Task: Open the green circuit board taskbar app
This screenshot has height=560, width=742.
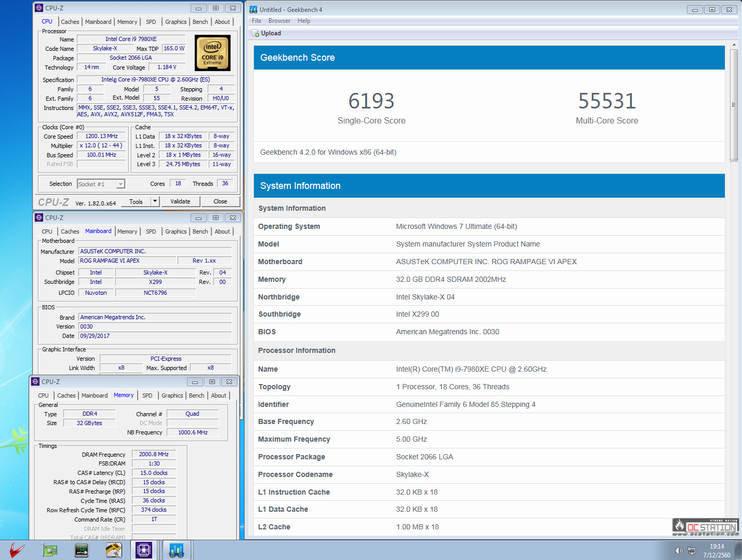Action: tap(50, 550)
